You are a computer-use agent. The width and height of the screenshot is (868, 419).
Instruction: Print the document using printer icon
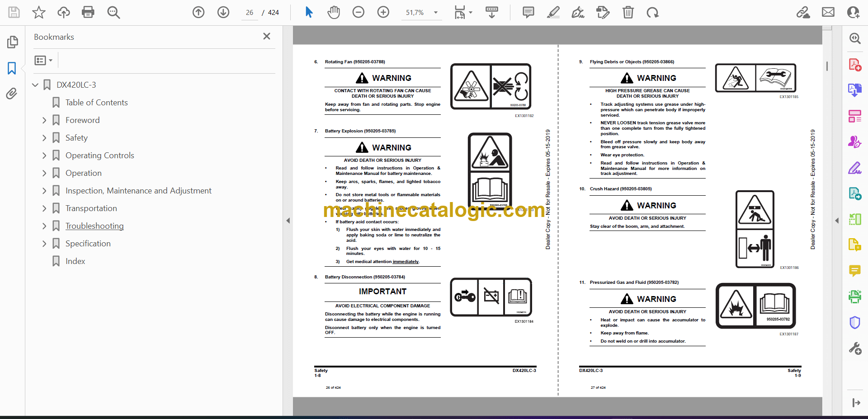[x=88, y=12]
